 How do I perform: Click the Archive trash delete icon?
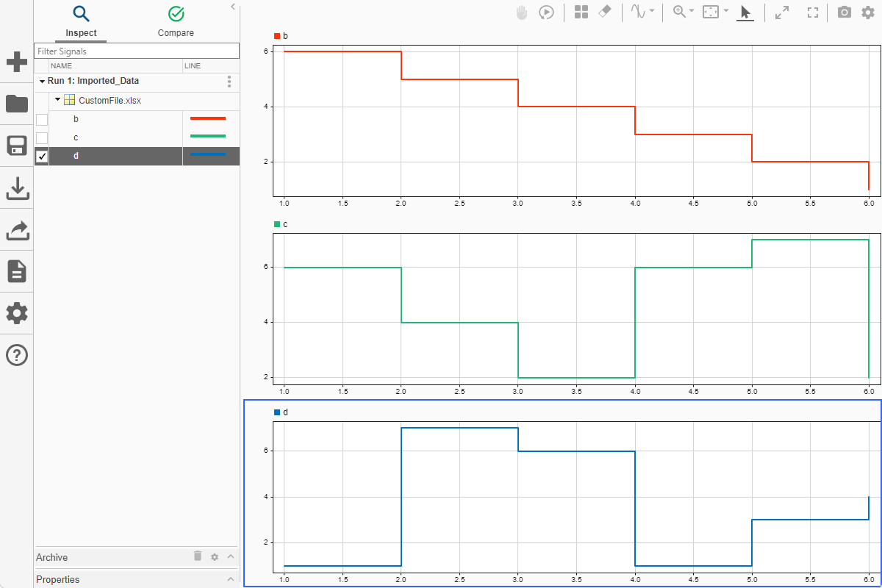[198, 556]
